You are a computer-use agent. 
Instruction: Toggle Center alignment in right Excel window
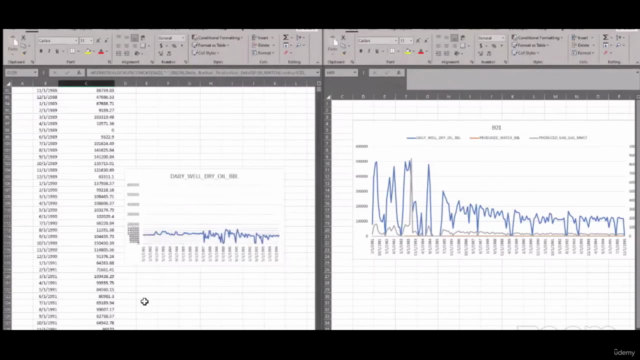point(447,46)
